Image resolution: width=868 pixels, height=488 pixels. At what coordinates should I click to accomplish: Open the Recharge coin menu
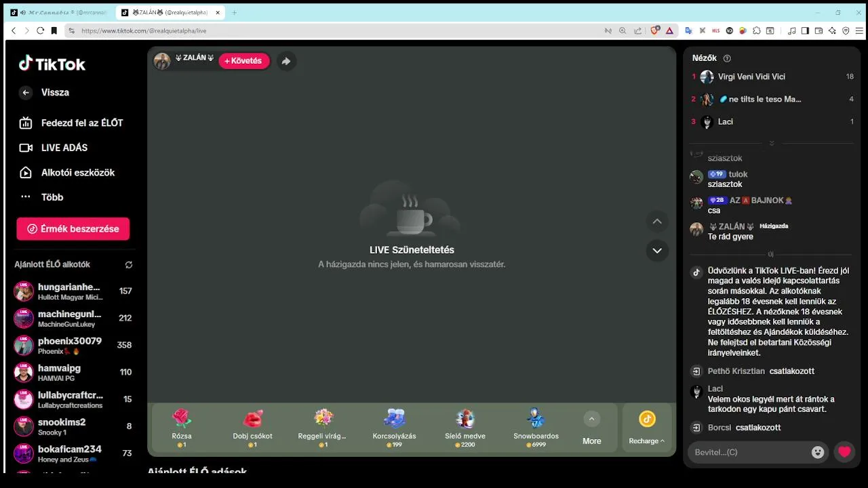tap(647, 428)
